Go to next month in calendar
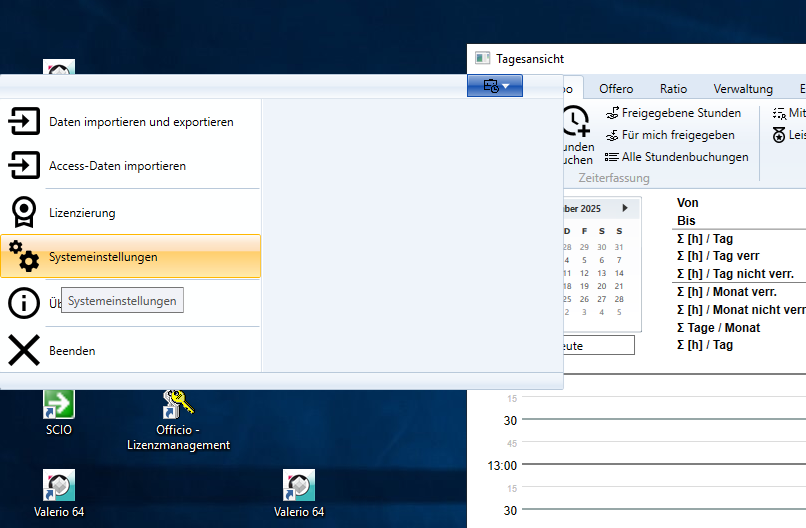 click(x=625, y=208)
